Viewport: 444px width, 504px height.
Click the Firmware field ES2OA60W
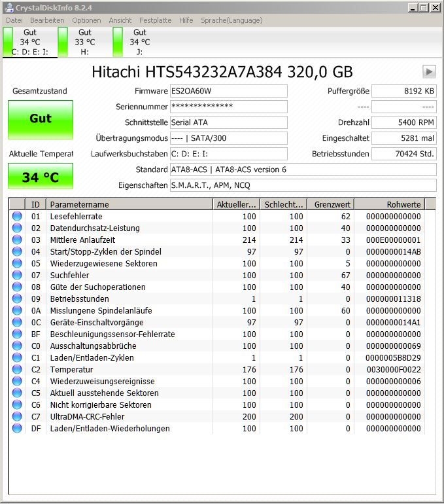229,91
